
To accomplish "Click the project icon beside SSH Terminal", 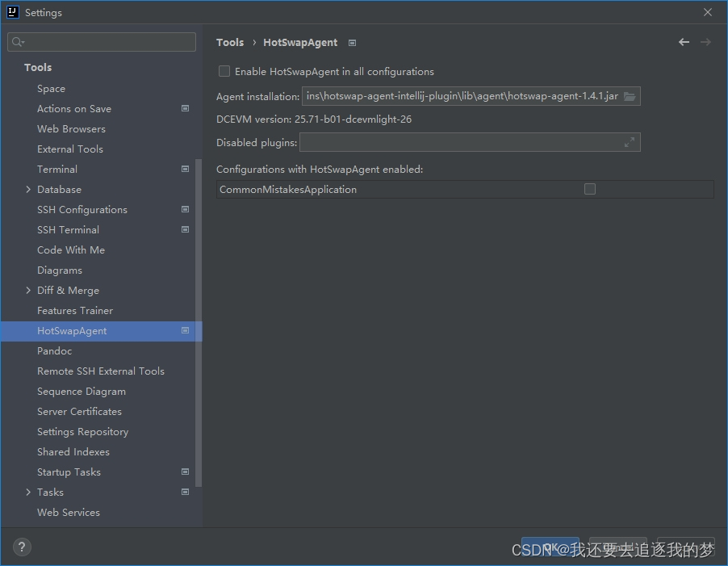I will click(x=186, y=229).
